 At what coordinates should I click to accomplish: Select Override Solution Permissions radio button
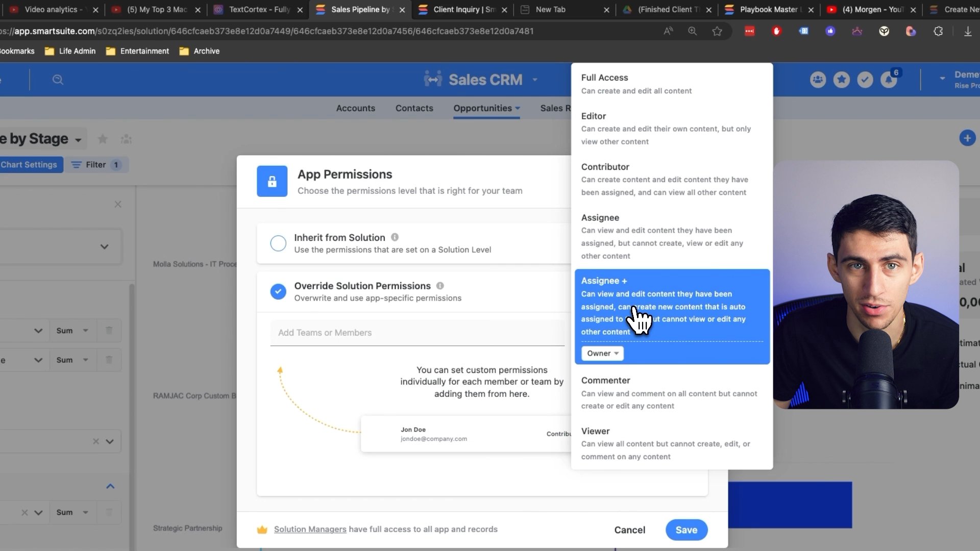click(278, 291)
